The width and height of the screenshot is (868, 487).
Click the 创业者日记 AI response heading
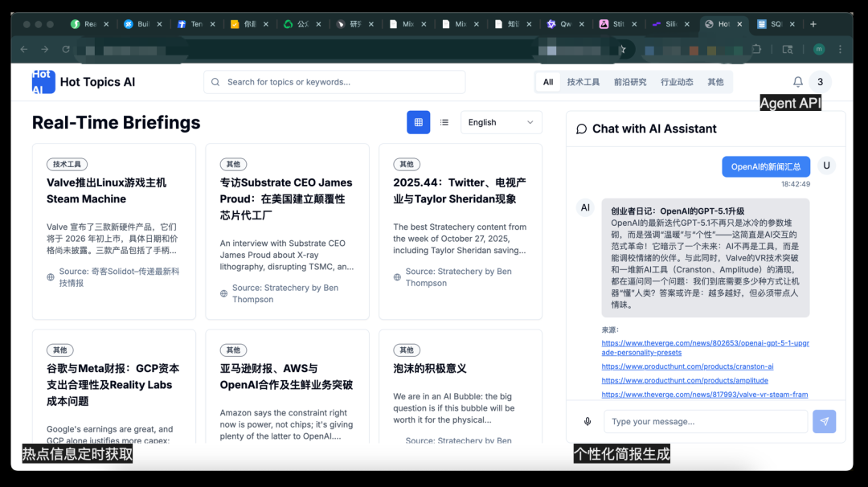[x=678, y=211]
